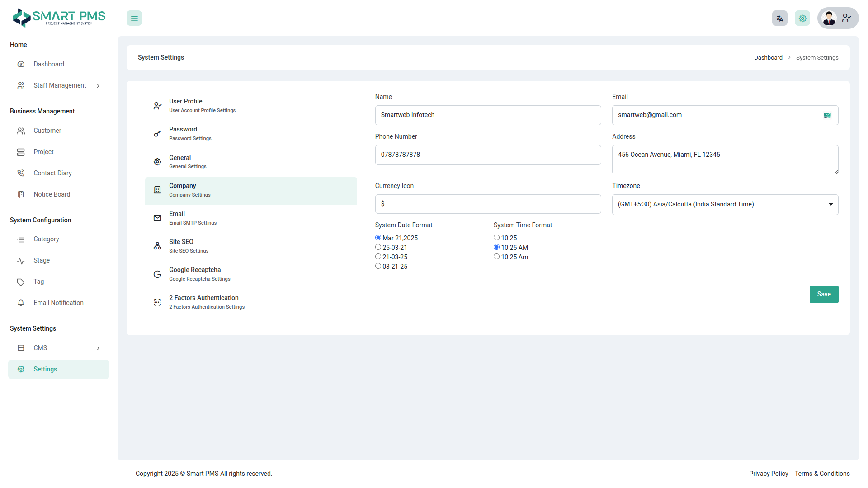Click the Google Recaptcha G icon
Screen dimensions: 868x488
[157, 274]
